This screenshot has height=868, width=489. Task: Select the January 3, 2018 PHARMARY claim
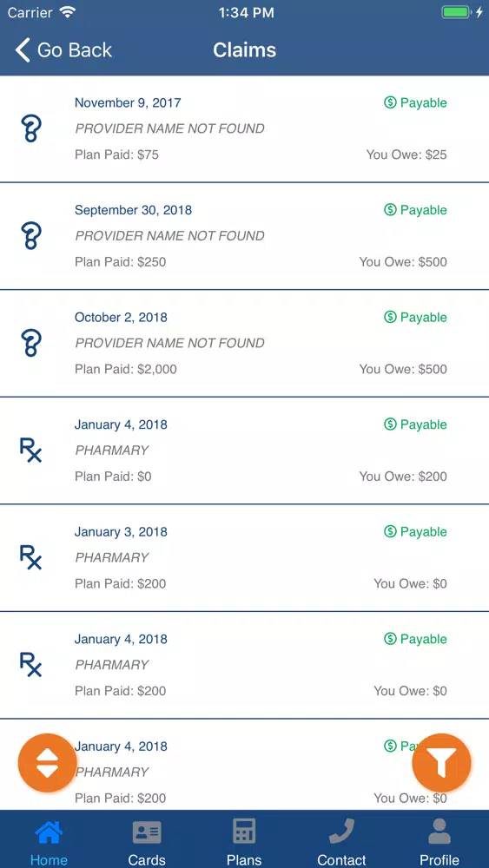(244, 558)
